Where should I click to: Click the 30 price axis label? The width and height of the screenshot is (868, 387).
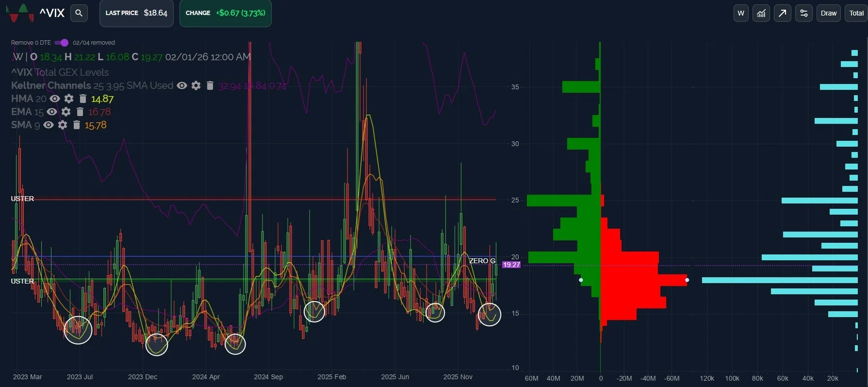515,144
